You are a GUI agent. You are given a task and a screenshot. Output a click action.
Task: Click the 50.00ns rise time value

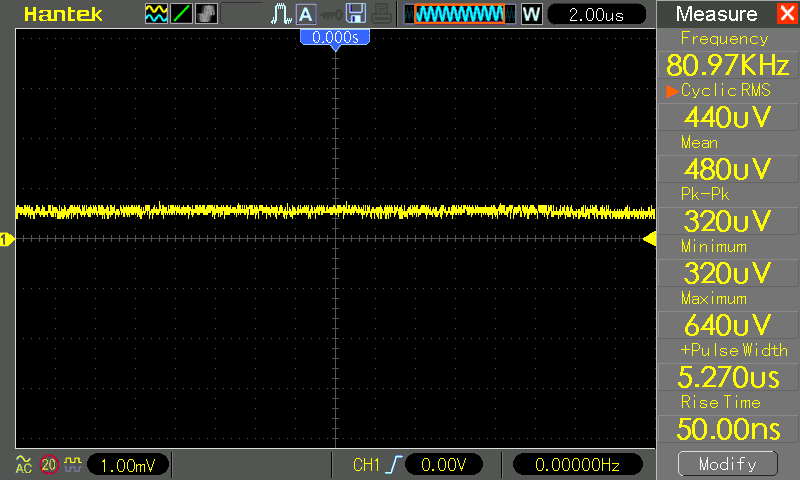728,429
